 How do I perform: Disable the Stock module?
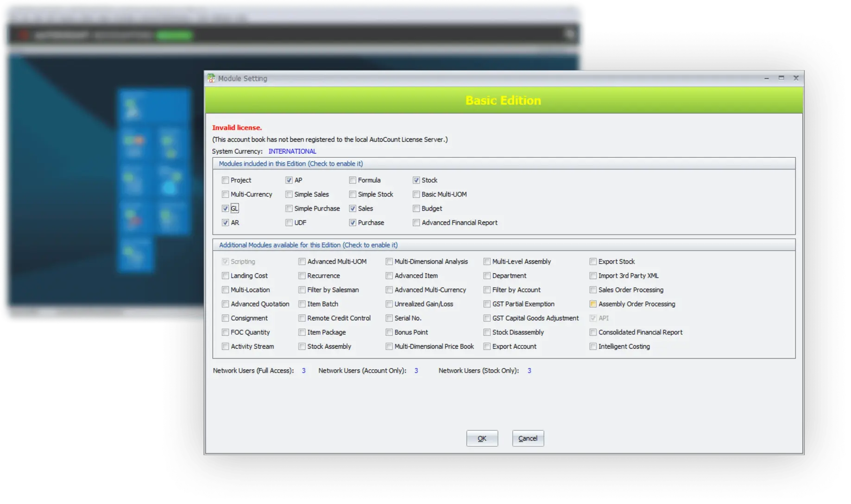[416, 180]
